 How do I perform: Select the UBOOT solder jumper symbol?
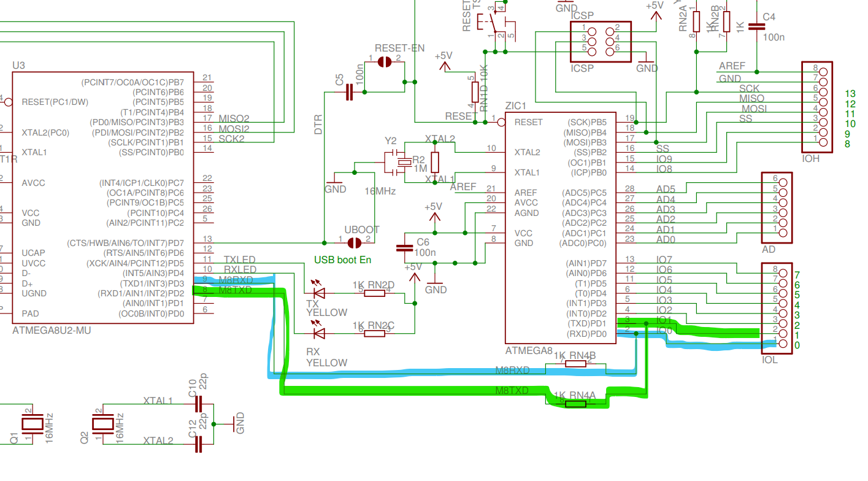point(354,244)
